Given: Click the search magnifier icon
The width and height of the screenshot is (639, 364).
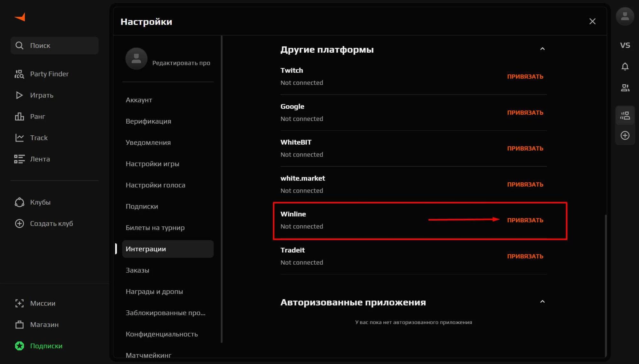Looking at the screenshot, I should click(19, 45).
